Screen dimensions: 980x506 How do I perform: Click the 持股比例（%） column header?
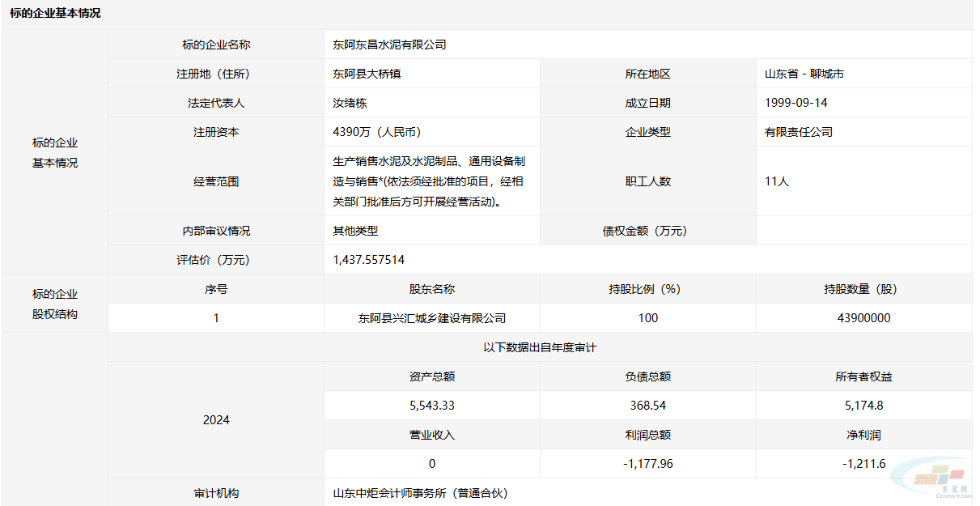pyautogui.click(x=647, y=289)
